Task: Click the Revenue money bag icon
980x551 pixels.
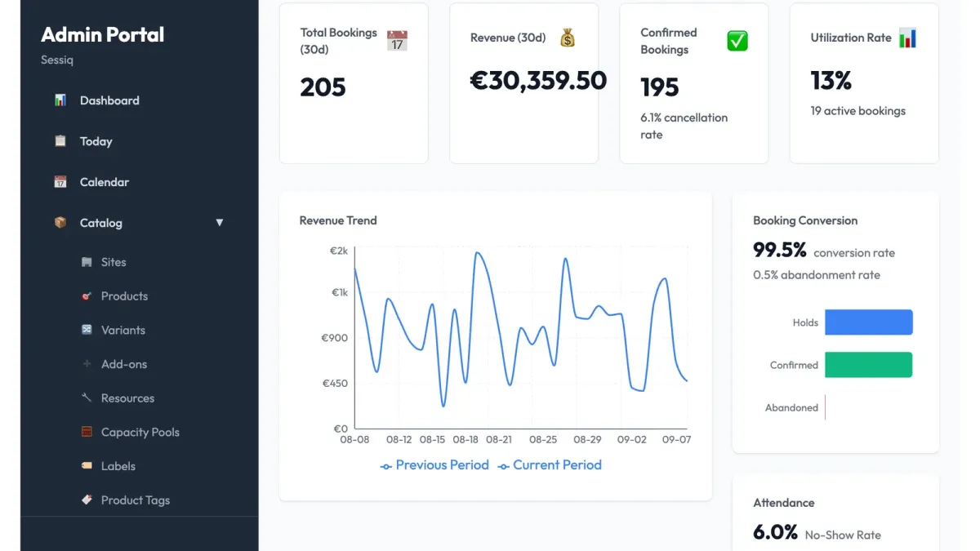Action: pos(568,38)
